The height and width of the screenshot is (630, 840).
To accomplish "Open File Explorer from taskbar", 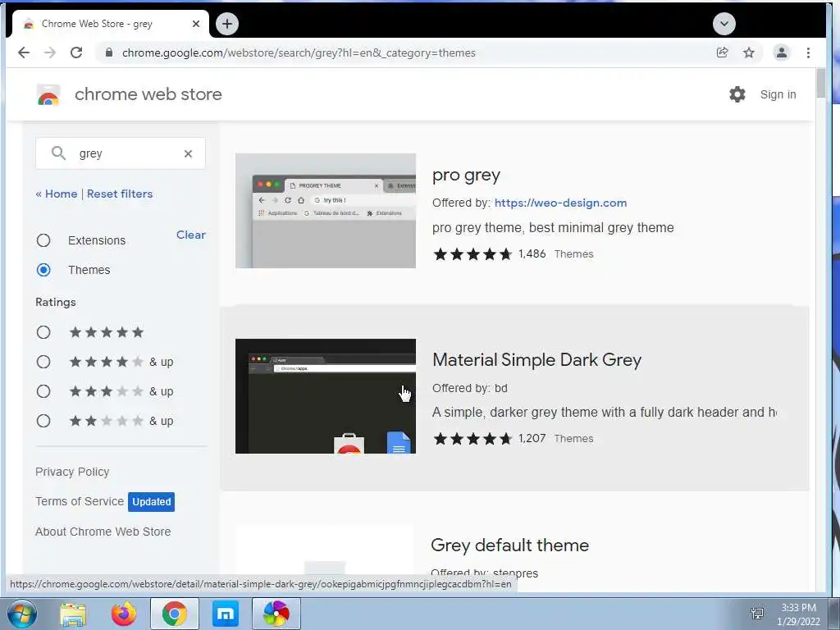I will click(x=73, y=614).
